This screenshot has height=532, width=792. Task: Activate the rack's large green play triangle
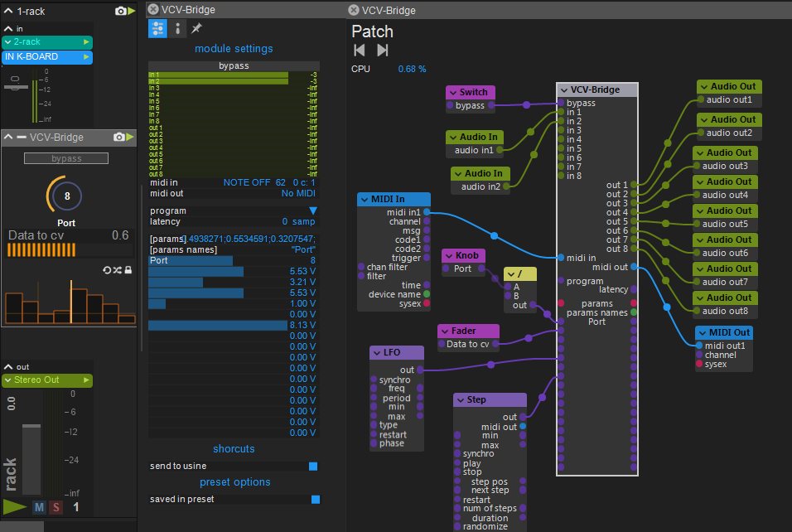coord(15,507)
